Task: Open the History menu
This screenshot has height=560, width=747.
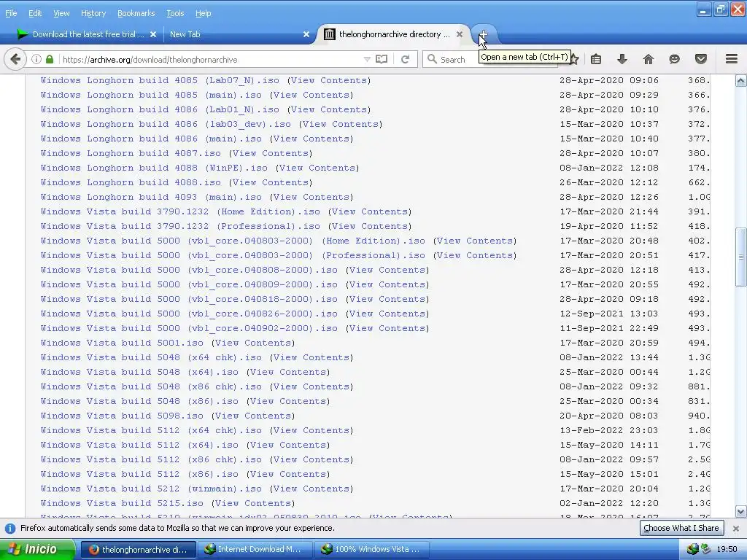Action: click(93, 13)
